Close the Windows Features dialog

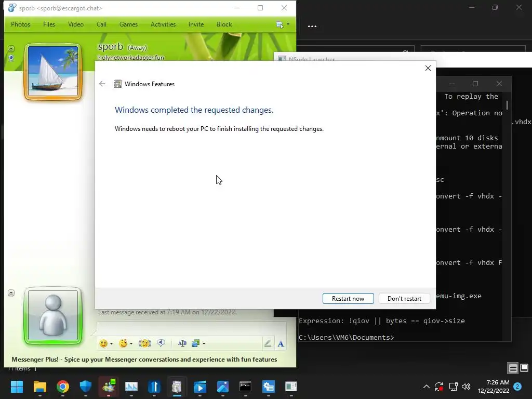pos(428,68)
